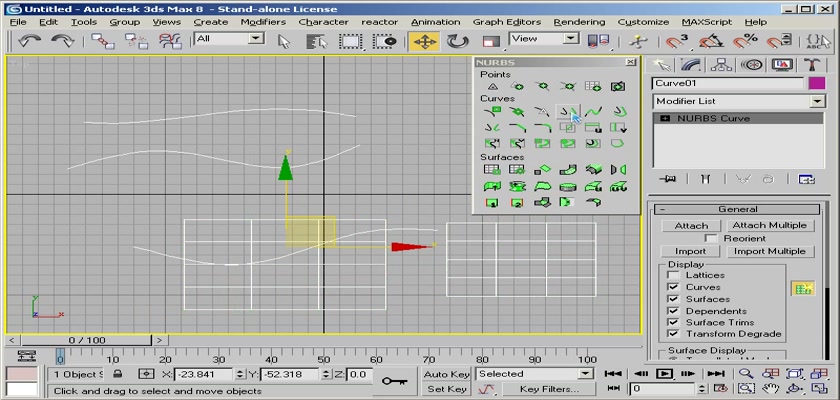Switch to the Display command panel tab
The image size is (840, 400).
[x=782, y=65]
